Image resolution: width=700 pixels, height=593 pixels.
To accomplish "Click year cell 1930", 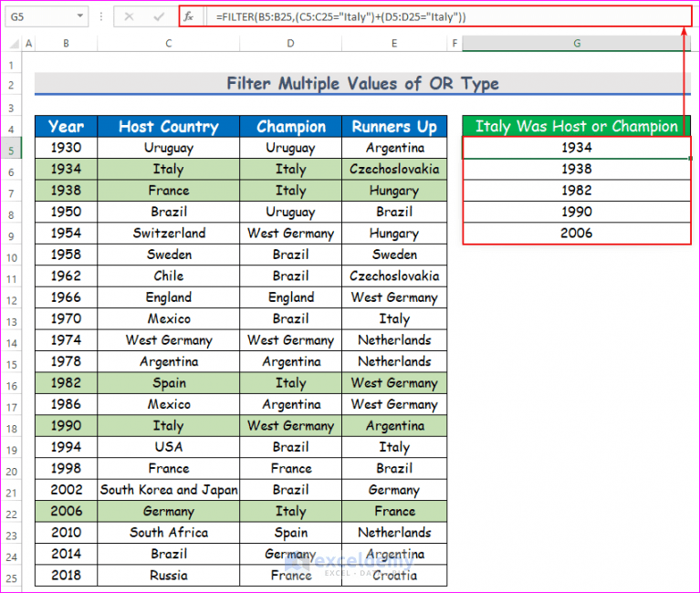I will 66,148.
